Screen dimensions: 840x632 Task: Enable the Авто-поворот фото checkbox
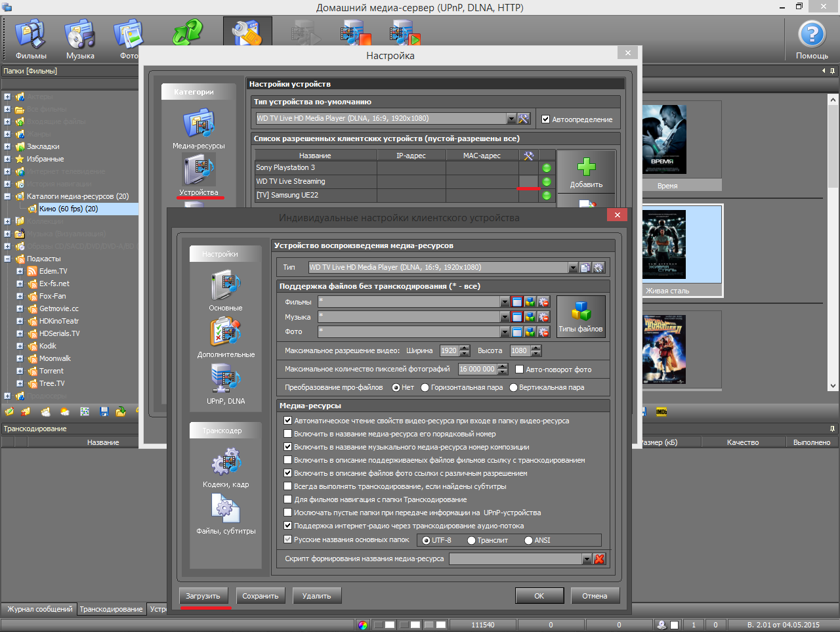click(x=520, y=369)
